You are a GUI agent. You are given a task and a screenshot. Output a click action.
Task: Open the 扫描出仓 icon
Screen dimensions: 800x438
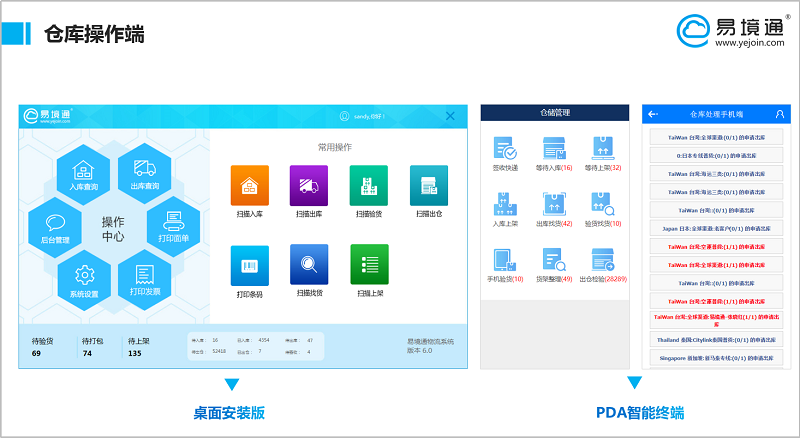click(x=428, y=185)
